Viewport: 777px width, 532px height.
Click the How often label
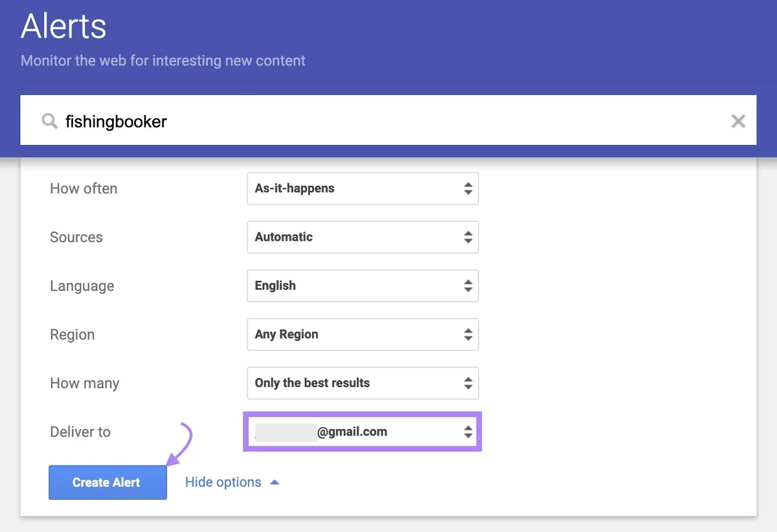coord(84,188)
